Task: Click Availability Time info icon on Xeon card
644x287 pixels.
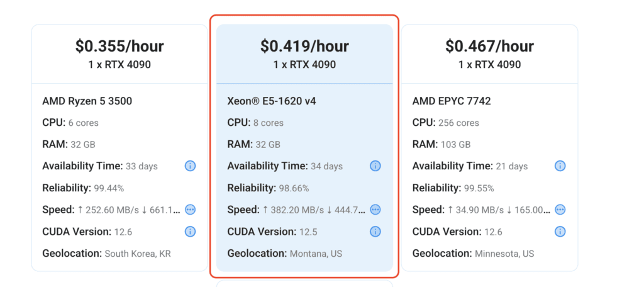Action: (375, 166)
